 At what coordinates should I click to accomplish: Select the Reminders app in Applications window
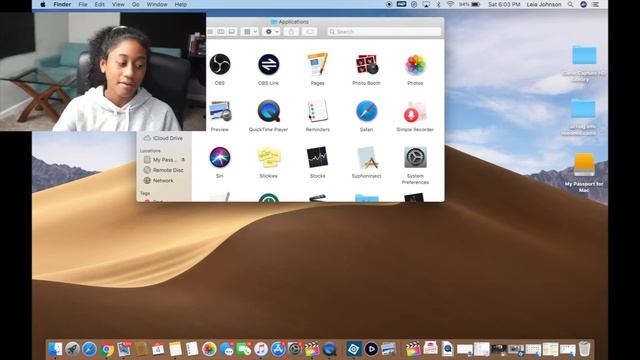[x=318, y=111]
